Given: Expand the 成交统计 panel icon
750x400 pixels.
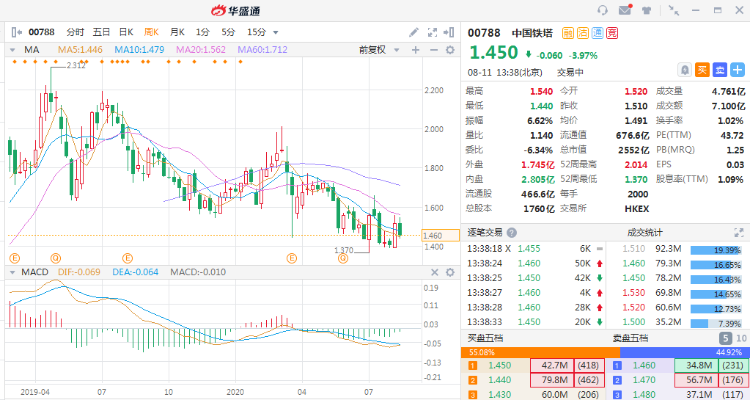Looking at the screenshot, I should [x=739, y=233].
